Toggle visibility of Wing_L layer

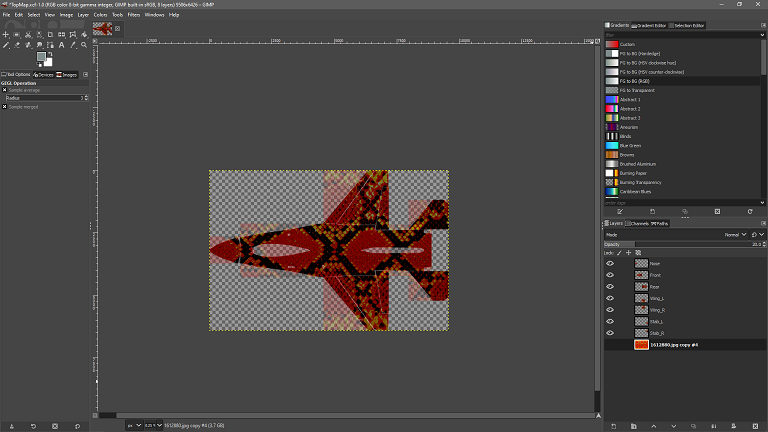coord(610,298)
